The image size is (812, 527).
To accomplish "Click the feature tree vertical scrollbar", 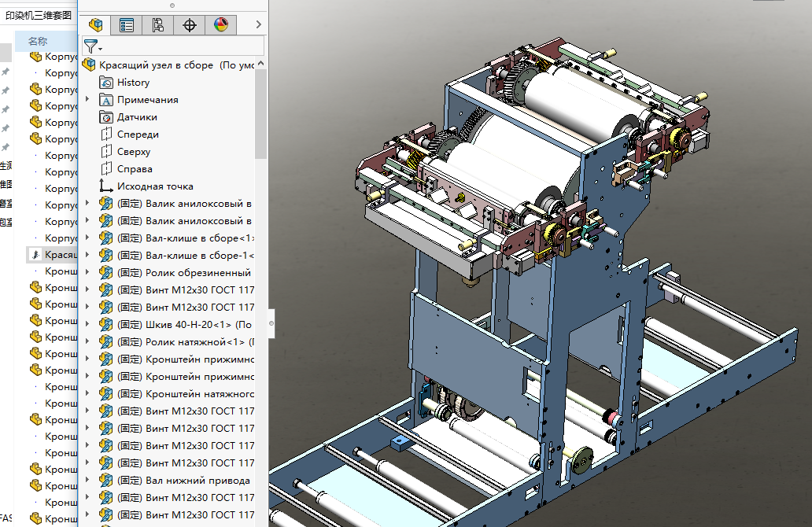I will point(261,114).
